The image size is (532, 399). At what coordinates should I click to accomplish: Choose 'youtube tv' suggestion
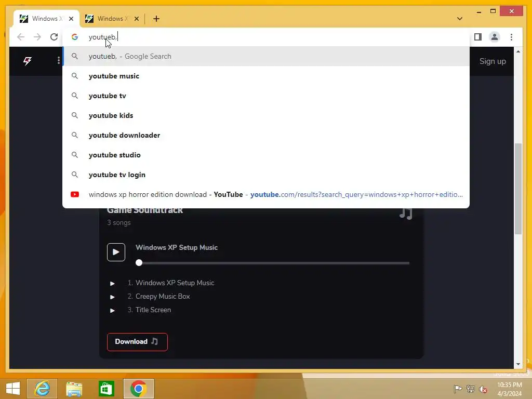[x=266, y=96]
